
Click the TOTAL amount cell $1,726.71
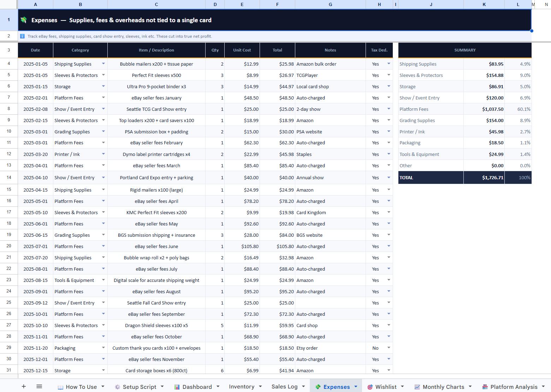[484, 177]
